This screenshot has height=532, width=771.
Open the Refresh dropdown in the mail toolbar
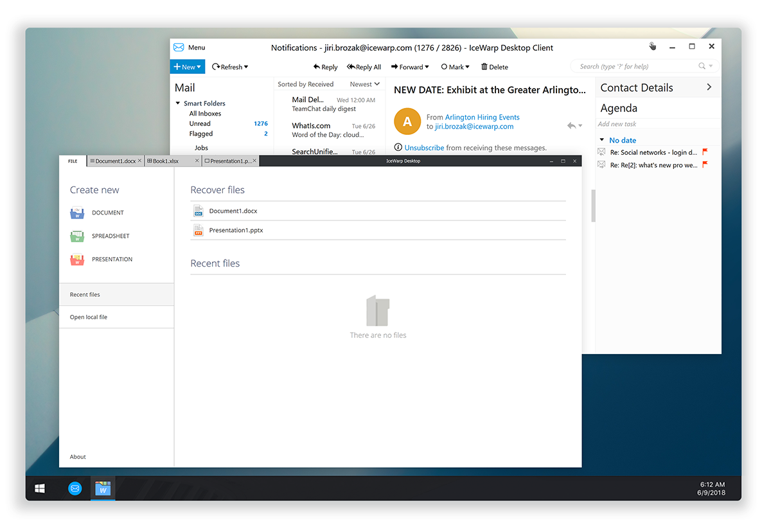(230, 67)
